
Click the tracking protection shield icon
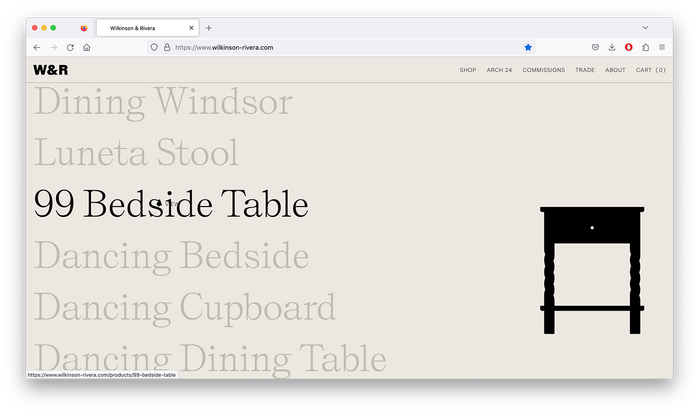154,47
